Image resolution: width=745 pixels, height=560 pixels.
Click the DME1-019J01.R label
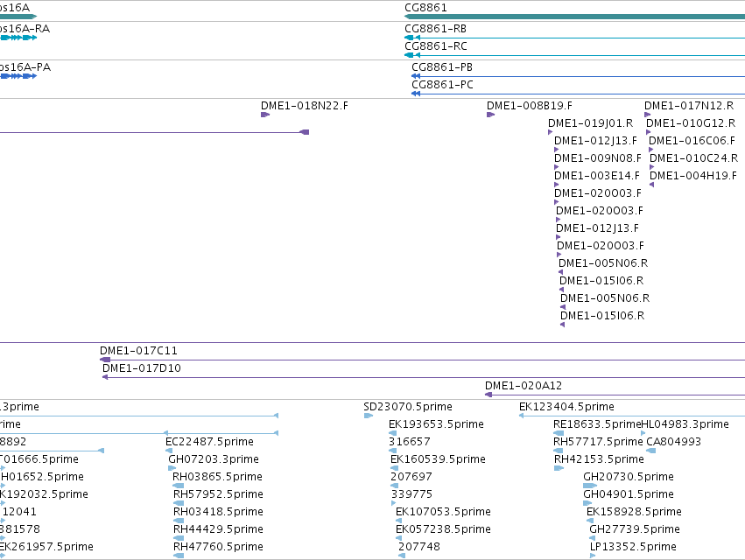[590, 123]
